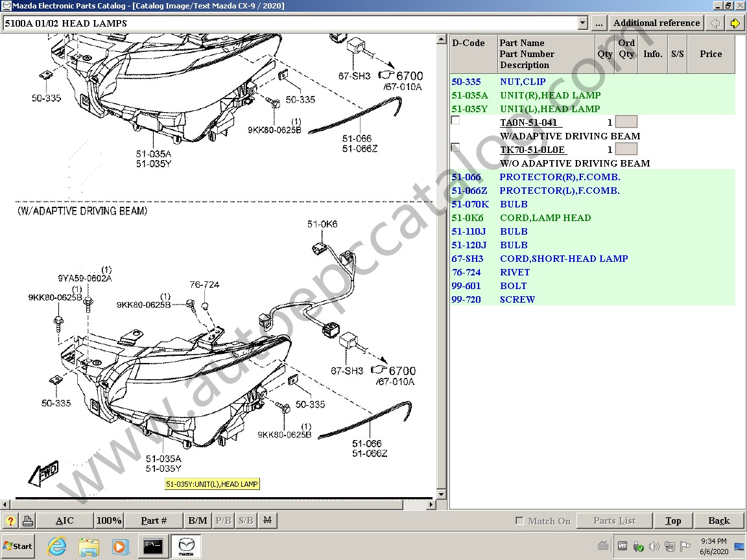Click the ellipsis button beside the dropdown

tap(599, 23)
